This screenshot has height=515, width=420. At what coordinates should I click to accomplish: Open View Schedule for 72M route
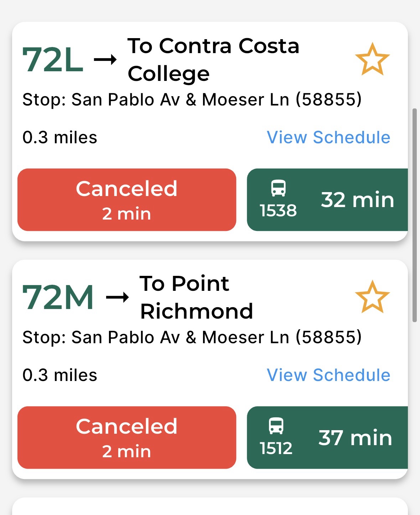pos(328,375)
